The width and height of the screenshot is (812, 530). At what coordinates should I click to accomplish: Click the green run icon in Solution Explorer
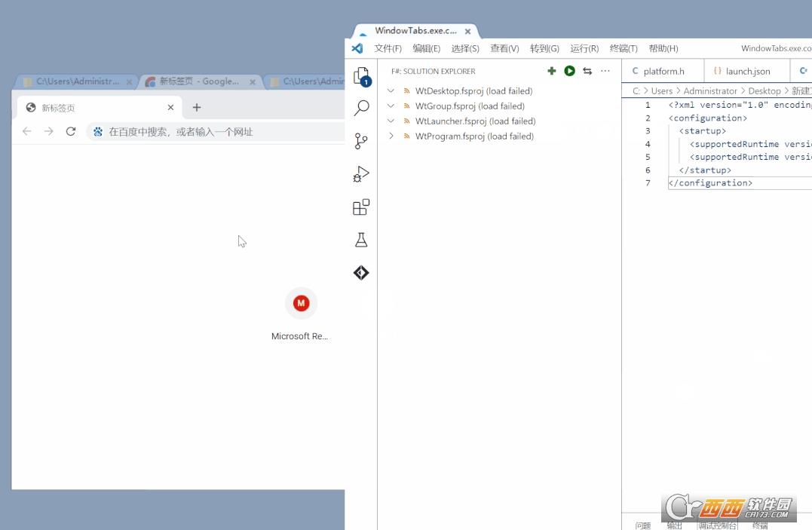570,71
